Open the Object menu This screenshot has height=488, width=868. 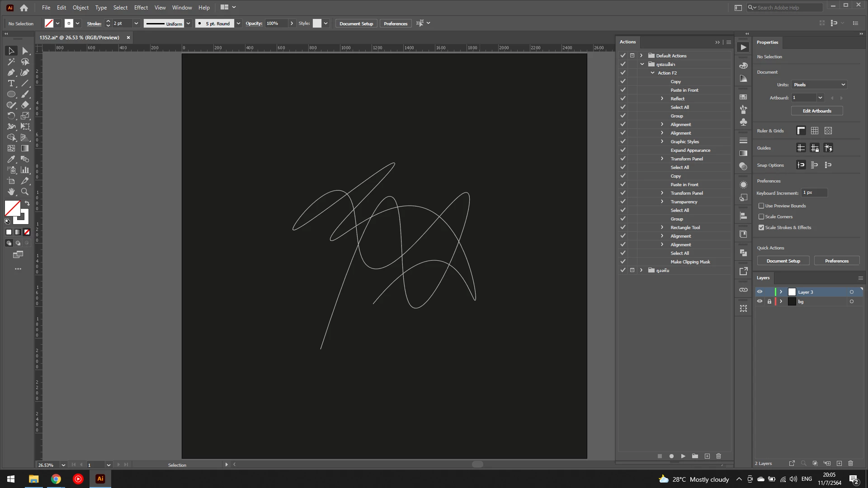[80, 8]
